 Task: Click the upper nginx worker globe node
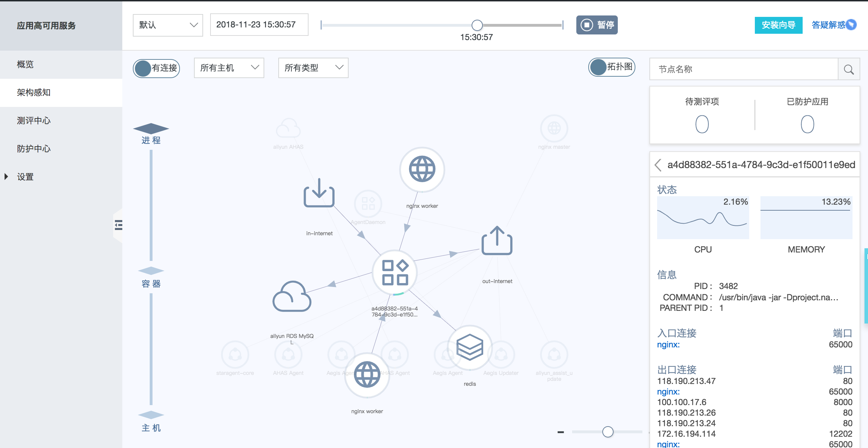[422, 169]
